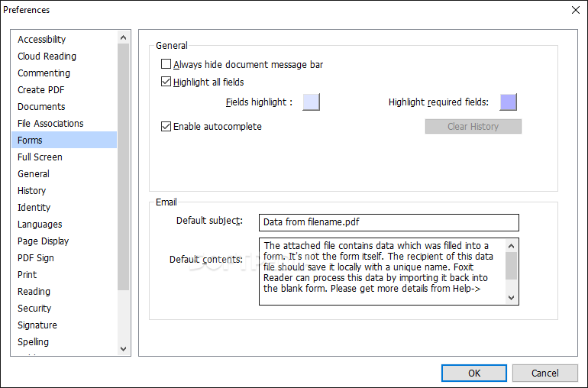588x388 pixels.
Task: Click Default contents scrollbar thumb
Action: [x=511, y=266]
